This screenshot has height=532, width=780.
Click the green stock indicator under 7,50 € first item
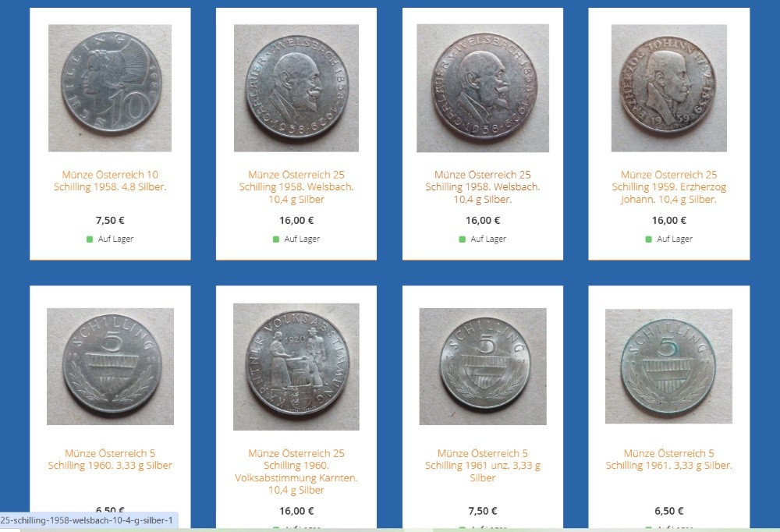pos(90,239)
